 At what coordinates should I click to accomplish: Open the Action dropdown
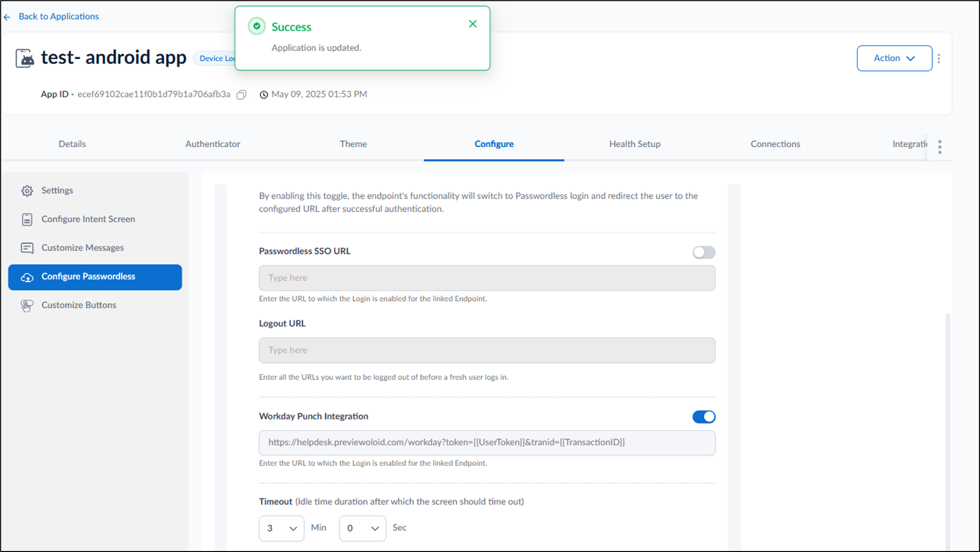click(894, 58)
